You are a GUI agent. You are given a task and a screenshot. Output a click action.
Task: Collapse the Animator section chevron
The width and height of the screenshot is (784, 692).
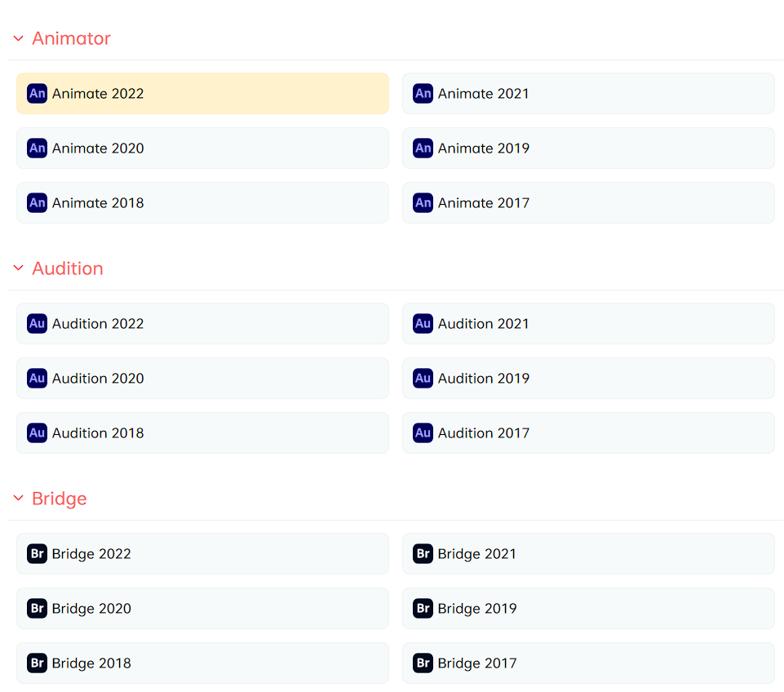(x=19, y=38)
